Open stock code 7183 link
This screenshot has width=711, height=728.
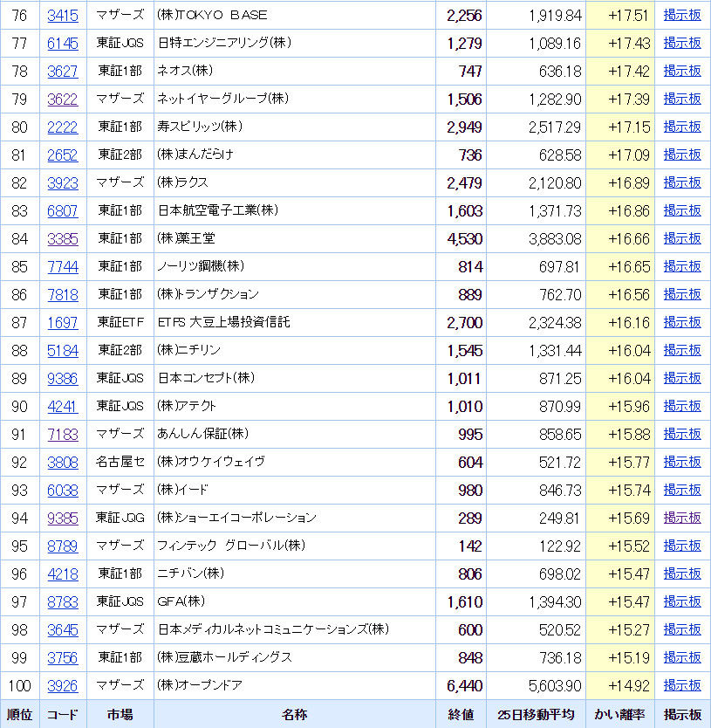click(x=63, y=434)
